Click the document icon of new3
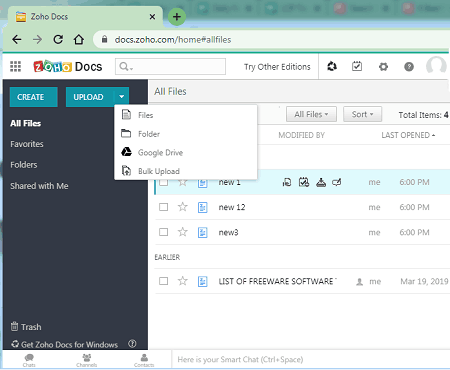 tap(202, 232)
